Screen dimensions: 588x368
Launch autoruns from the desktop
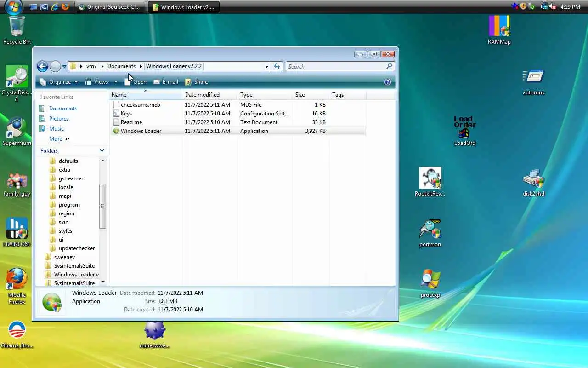(x=533, y=82)
